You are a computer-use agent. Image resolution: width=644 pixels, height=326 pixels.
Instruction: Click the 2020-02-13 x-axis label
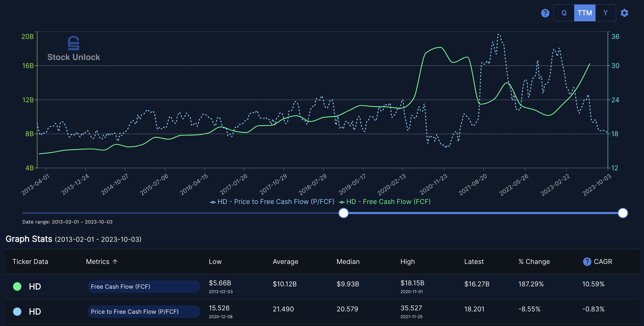[392, 185]
